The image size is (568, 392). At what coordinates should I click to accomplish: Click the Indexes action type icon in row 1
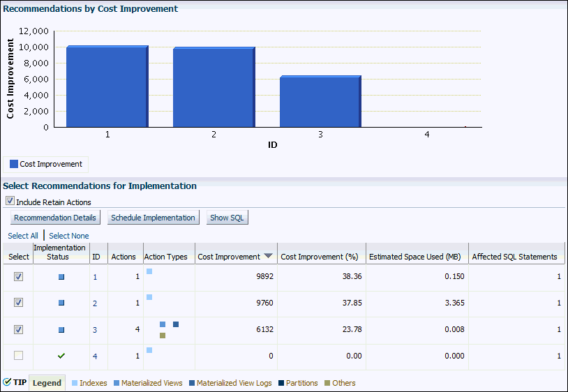tap(149, 271)
